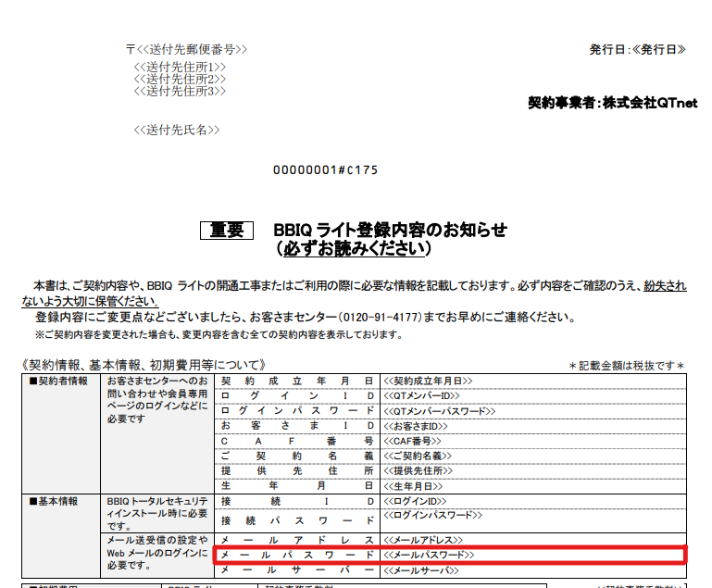Click the 送付先氏名 recipient name placeholder
Image resolution: width=712 pixels, height=588 pixels.
coord(176,130)
